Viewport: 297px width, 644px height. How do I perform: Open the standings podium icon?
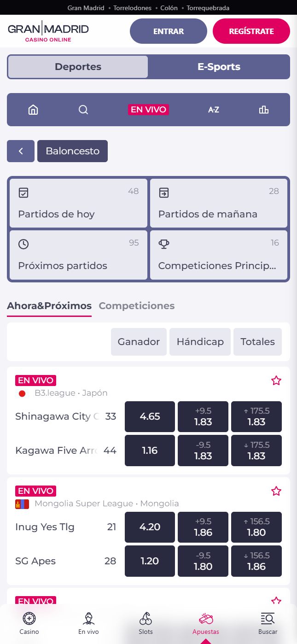tap(263, 110)
